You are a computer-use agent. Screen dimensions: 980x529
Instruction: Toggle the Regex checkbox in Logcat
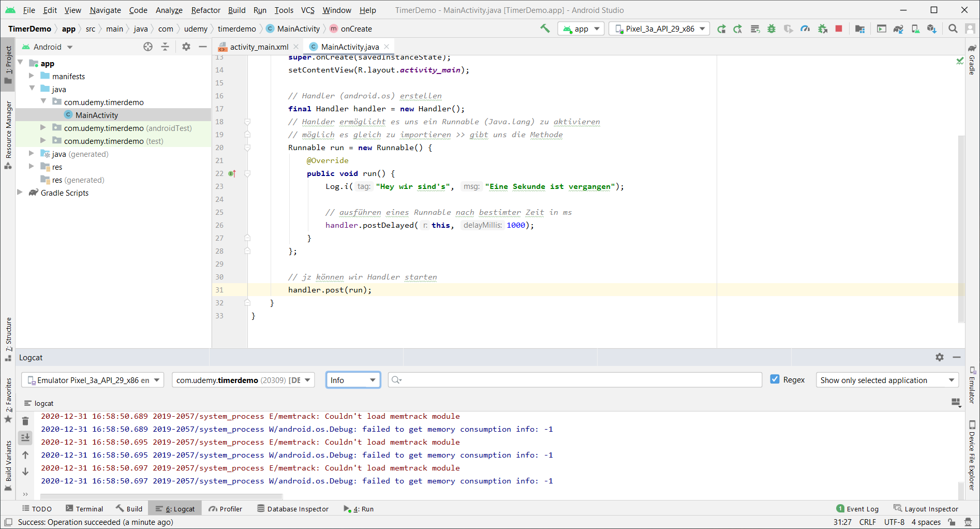click(x=775, y=379)
